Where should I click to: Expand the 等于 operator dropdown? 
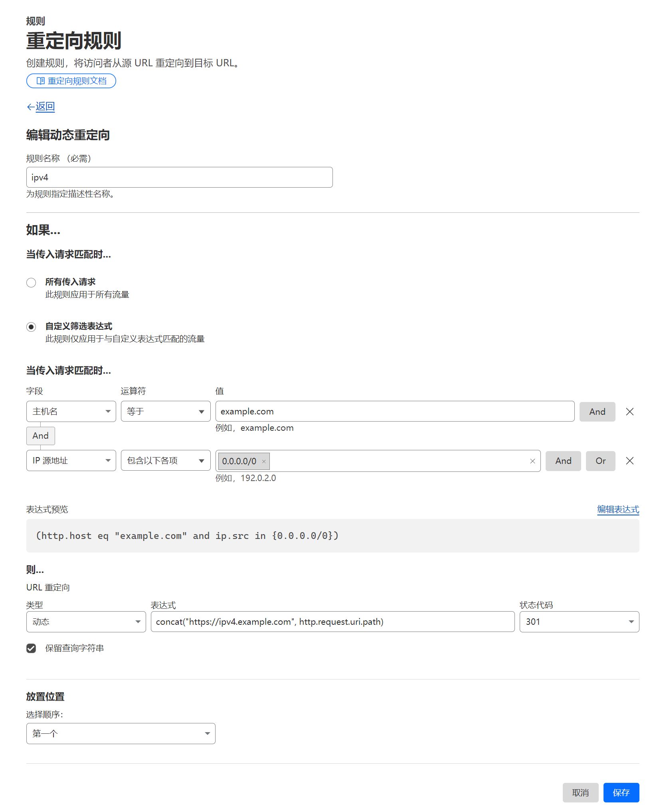tap(165, 412)
